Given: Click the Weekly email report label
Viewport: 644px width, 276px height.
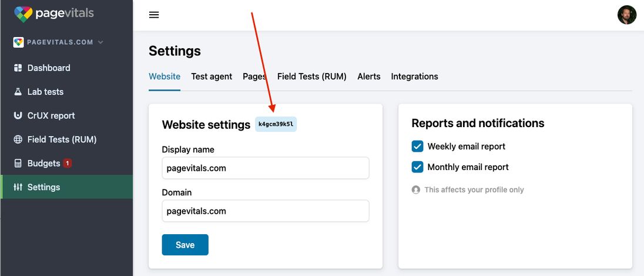Looking at the screenshot, I should (x=466, y=147).
